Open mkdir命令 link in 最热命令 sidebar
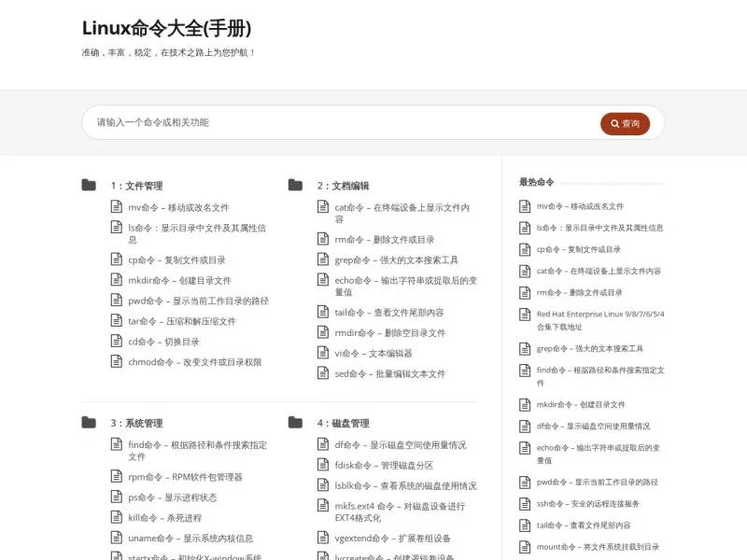The image size is (747, 560). click(581, 405)
